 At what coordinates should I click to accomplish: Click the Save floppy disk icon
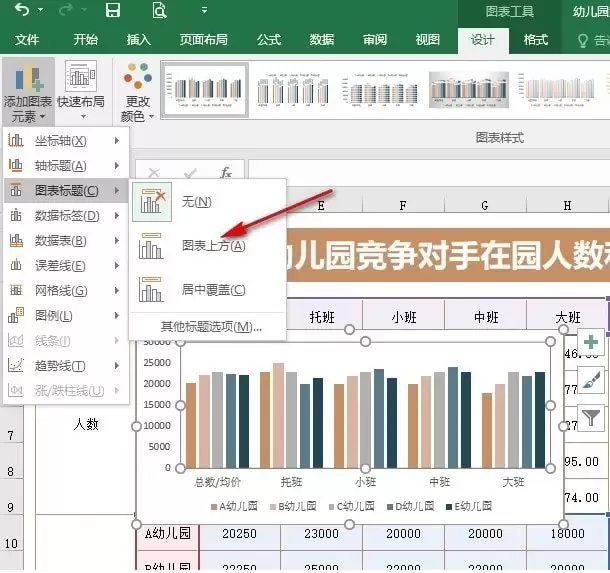(113, 10)
